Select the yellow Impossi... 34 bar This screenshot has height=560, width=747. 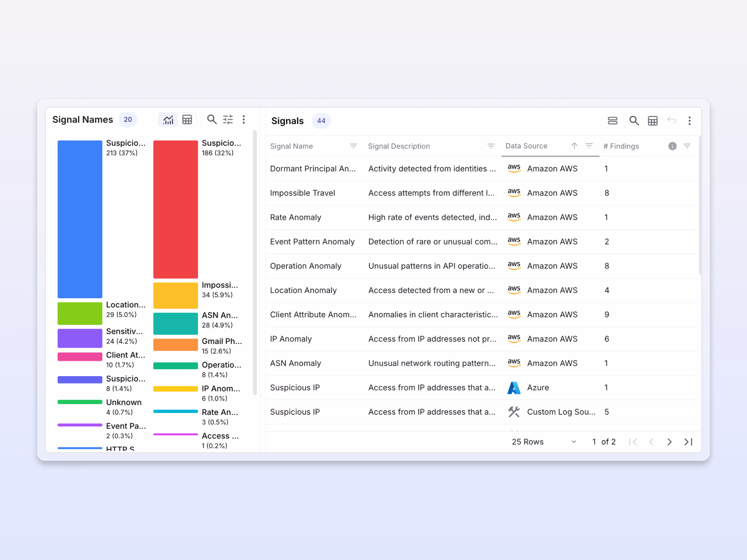tap(176, 295)
